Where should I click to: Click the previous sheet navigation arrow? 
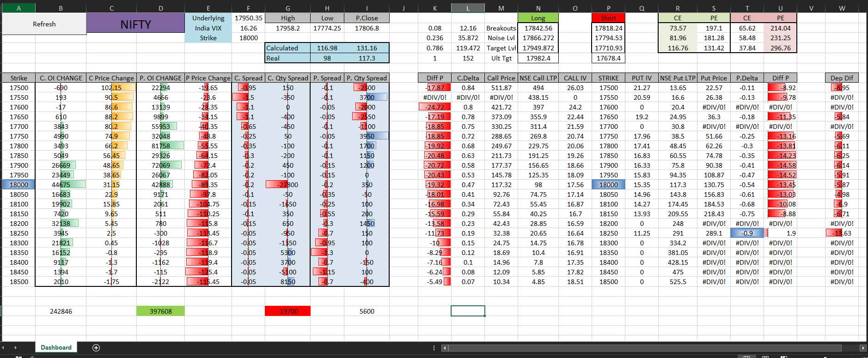[x=3, y=347]
